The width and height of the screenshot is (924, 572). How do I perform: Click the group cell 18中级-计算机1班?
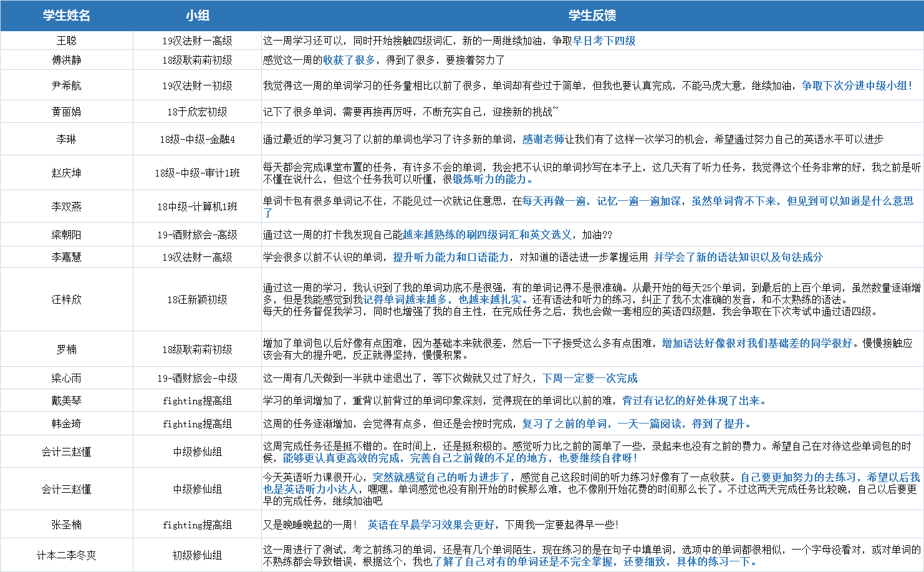(197, 206)
